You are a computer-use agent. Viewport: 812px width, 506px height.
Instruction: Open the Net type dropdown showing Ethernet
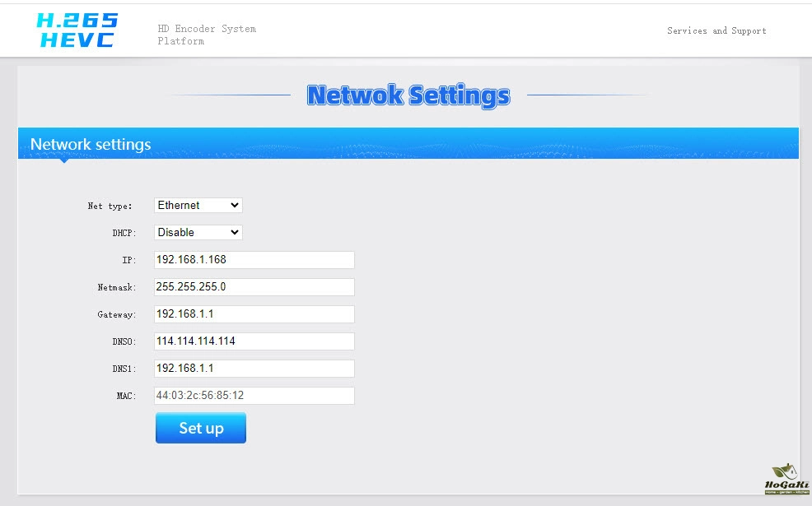pyautogui.click(x=198, y=205)
